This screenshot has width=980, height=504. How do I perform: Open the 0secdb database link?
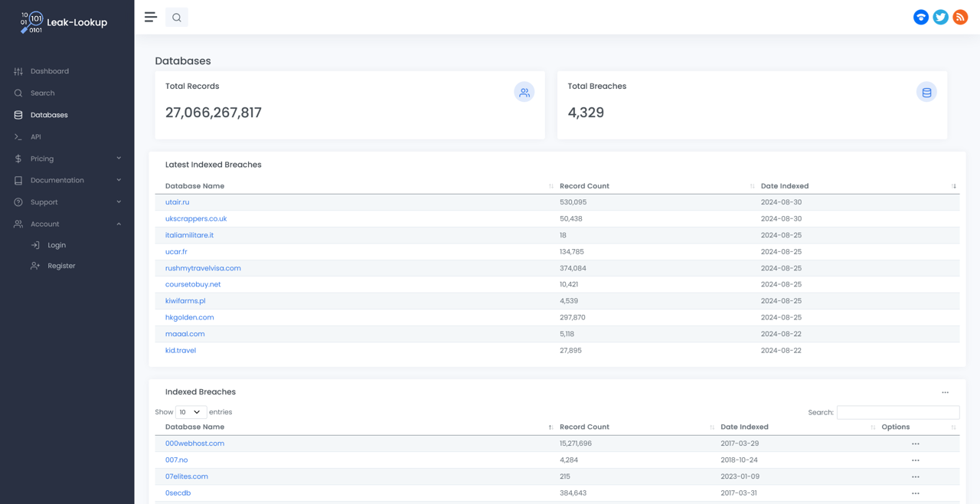[x=178, y=493]
